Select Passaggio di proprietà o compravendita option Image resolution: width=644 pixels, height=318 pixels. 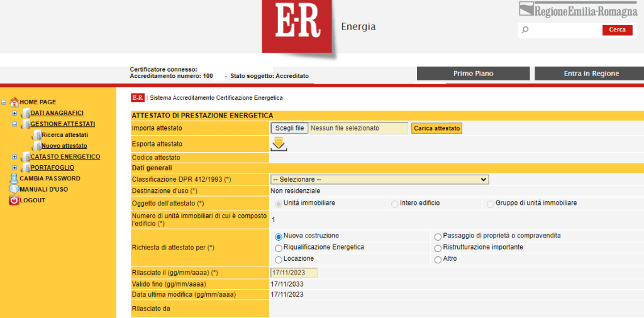click(x=438, y=237)
